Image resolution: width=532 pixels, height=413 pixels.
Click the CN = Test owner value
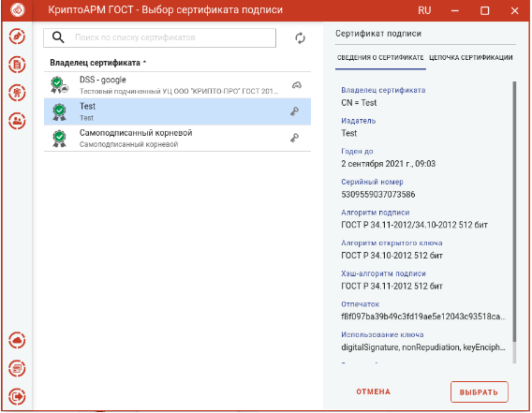(359, 103)
